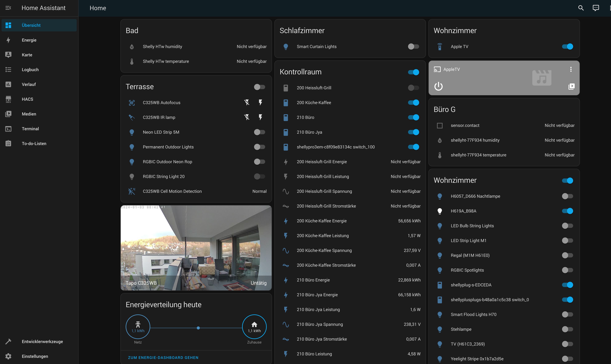Turn off C325WB IR lamp icon
This screenshot has height=364, width=611.
pyautogui.click(x=247, y=117)
